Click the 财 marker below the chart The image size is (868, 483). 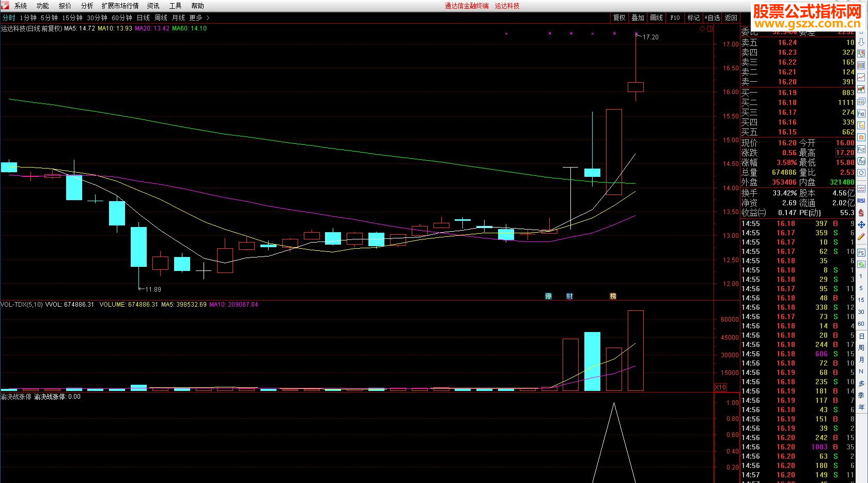pos(569,296)
